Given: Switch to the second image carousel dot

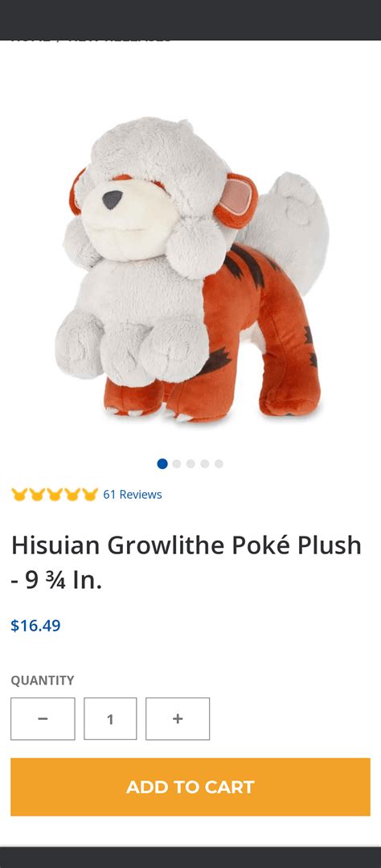Looking at the screenshot, I should point(176,464).
